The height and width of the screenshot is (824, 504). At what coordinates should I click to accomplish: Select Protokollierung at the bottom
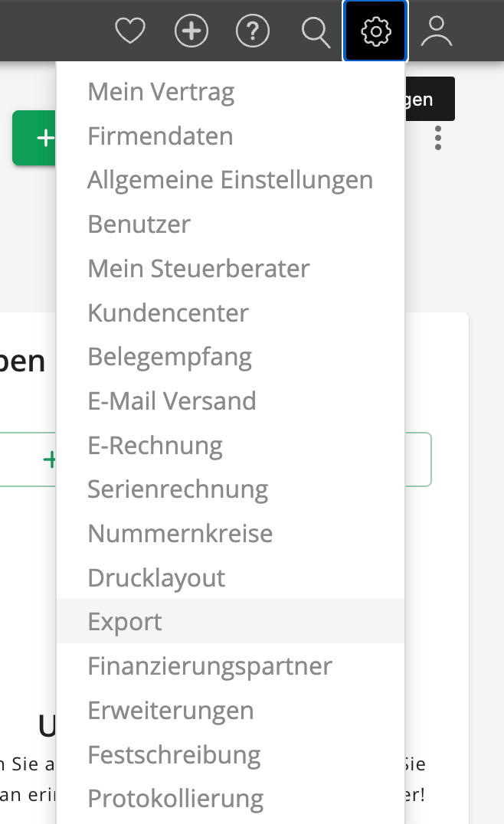point(175,798)
